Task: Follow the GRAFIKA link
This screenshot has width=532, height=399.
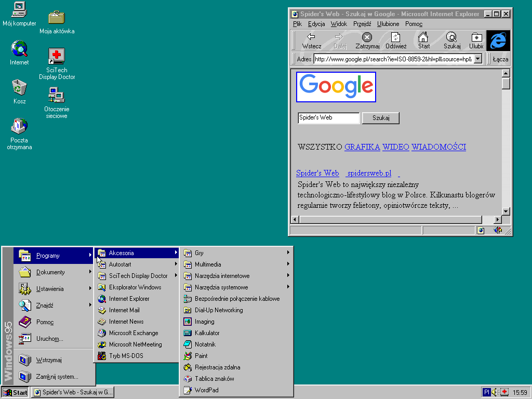Action: coord(362,147)
